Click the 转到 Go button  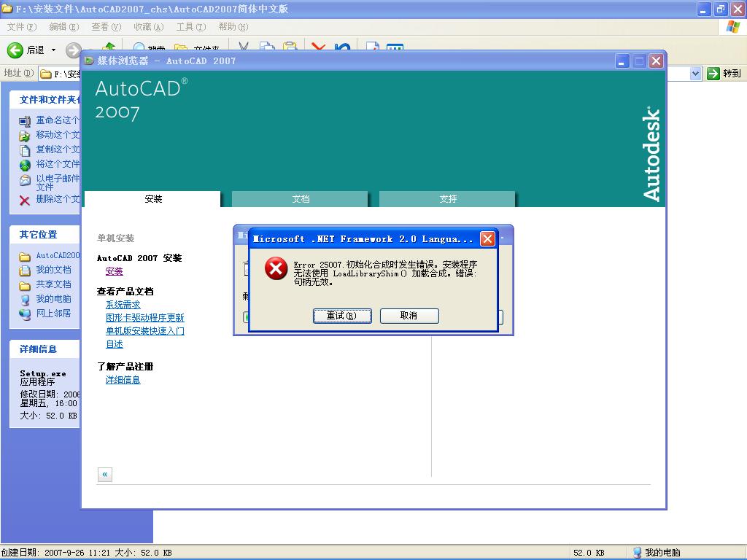point(724,74)
